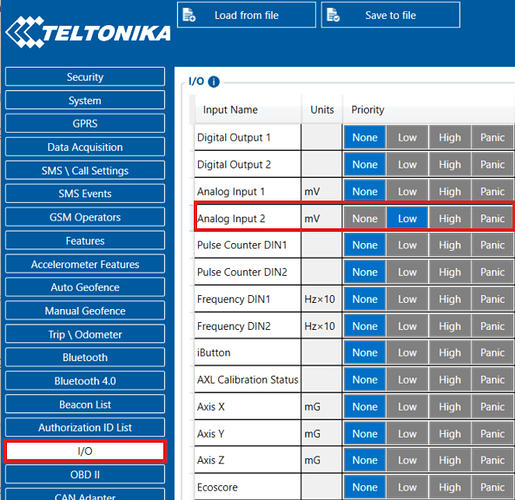Click the Save to file button
This screenshot has height=500, width=515.
pos(391,15)
